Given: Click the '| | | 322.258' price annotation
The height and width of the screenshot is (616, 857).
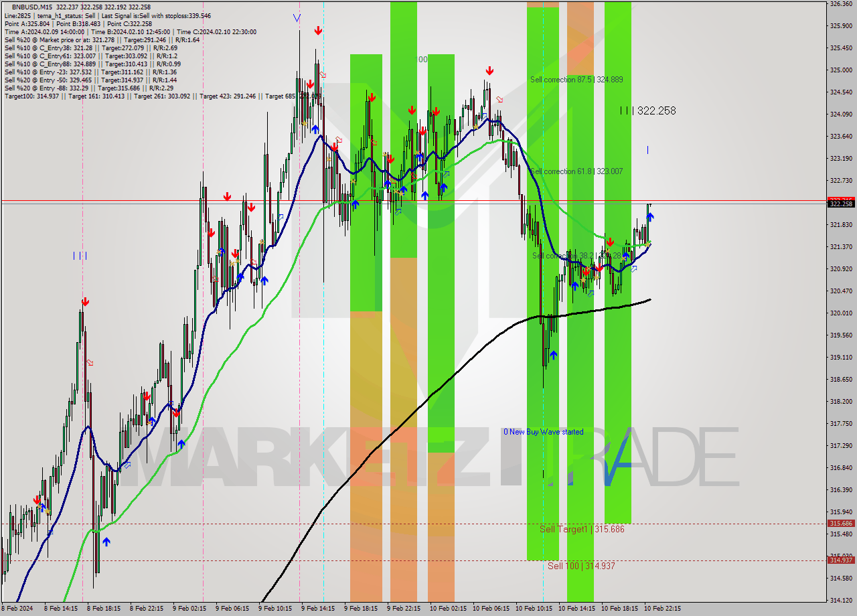Looking at the screenshot, I should 647,110.
